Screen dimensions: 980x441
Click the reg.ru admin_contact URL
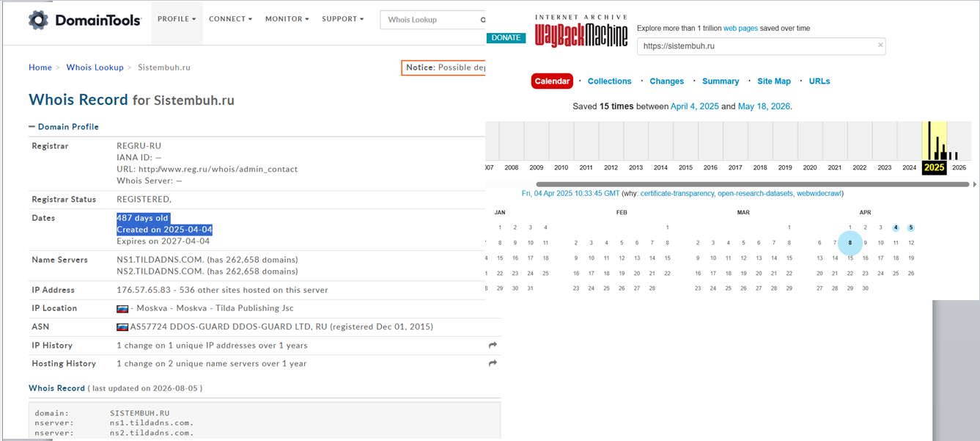click(x=218, y=169)
